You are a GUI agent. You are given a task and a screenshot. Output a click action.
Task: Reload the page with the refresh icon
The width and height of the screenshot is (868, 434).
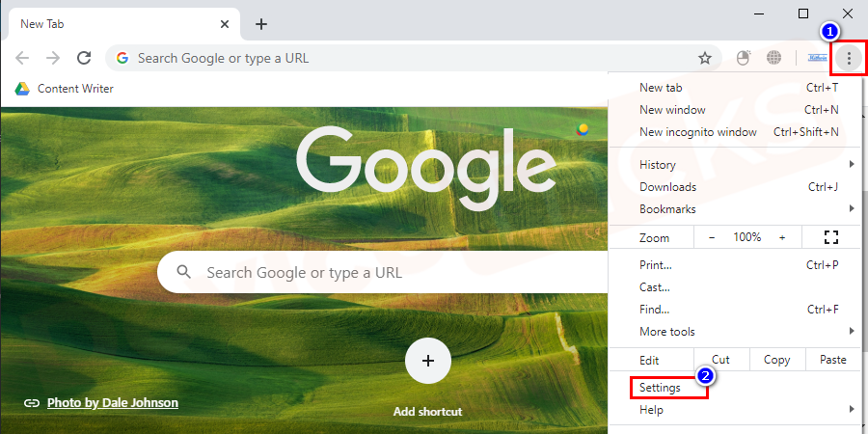84,58
